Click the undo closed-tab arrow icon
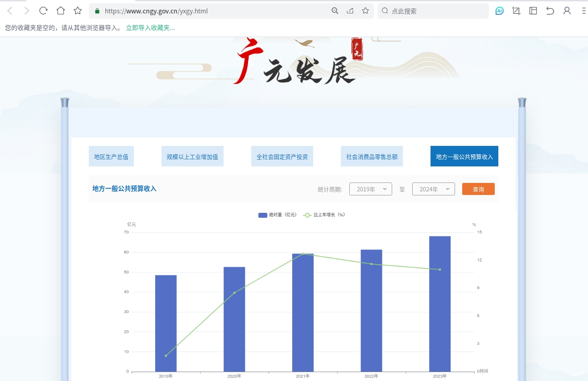This screenshot has height=381, width=588. (550, 11)
